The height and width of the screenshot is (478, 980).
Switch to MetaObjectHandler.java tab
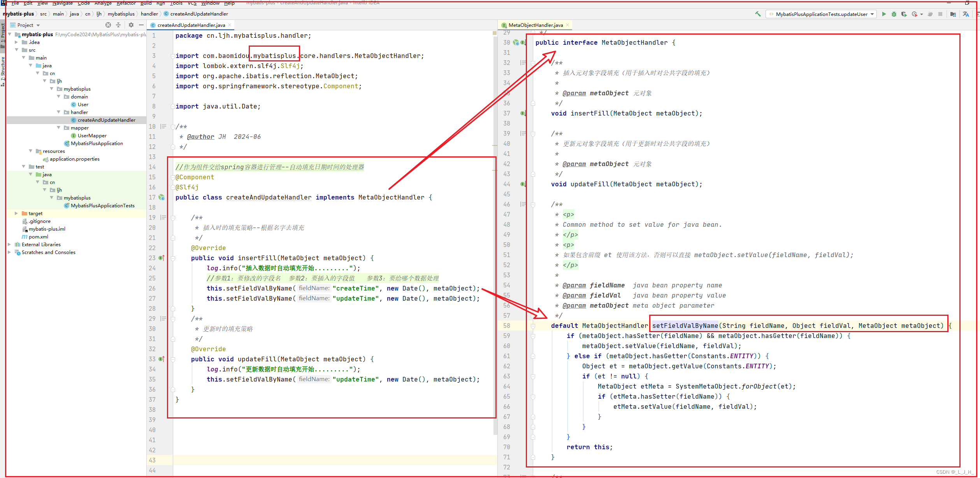coord(535,25)
